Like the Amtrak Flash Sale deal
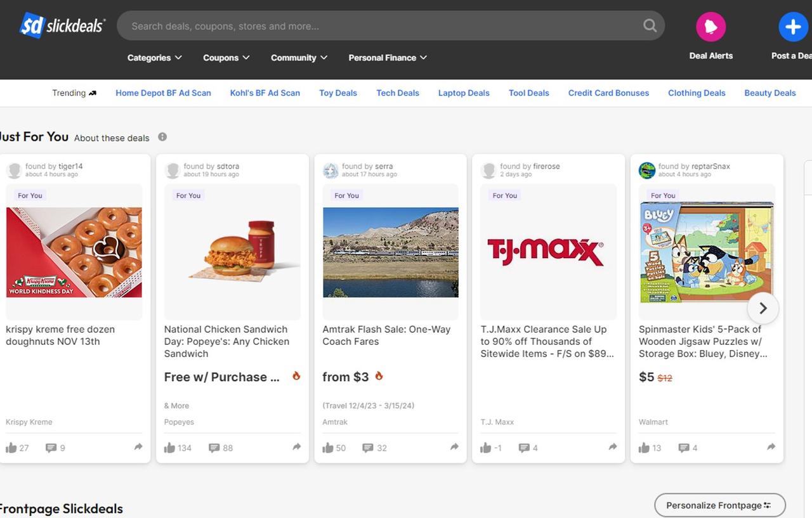This screenshot has width=812, height=518. [328, 448]
